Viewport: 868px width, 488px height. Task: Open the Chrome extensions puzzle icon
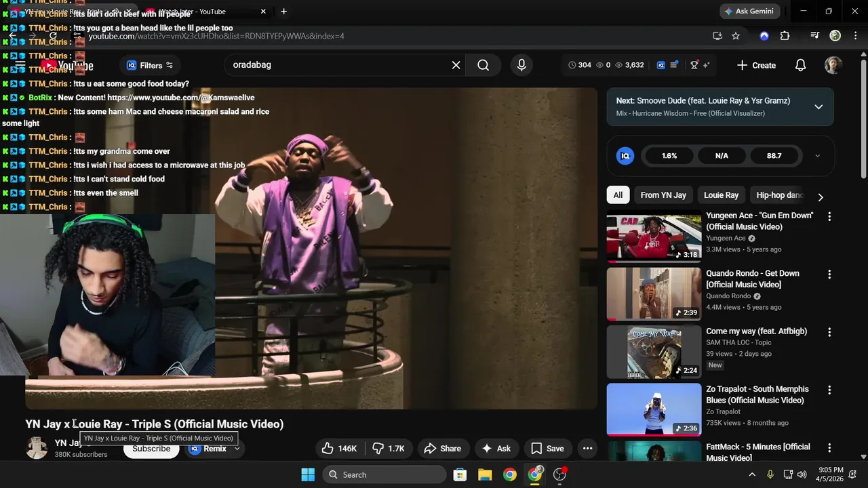(x=785, y=36)
